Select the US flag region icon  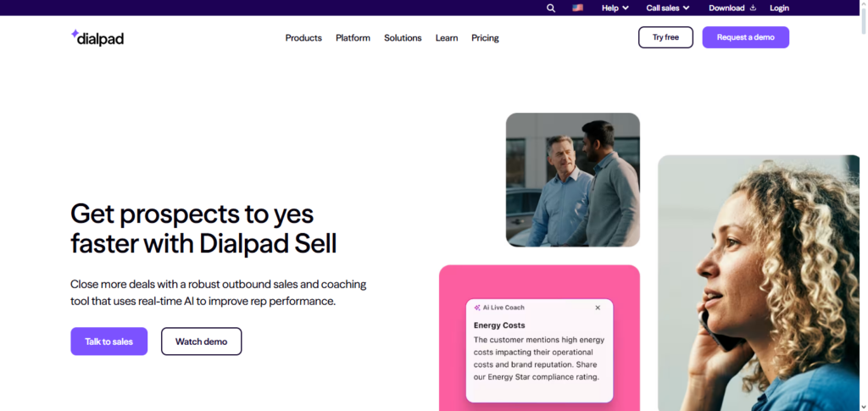tap(577, 8)
